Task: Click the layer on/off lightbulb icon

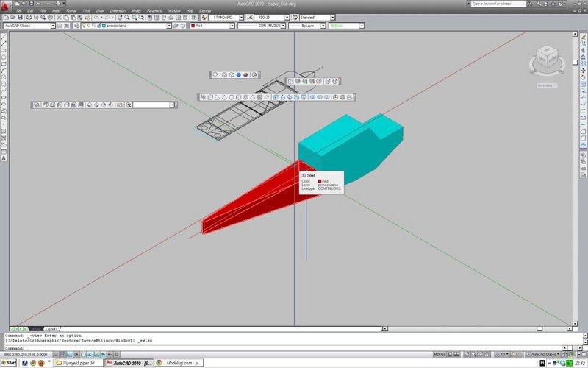Action: (x=83, y=26)
